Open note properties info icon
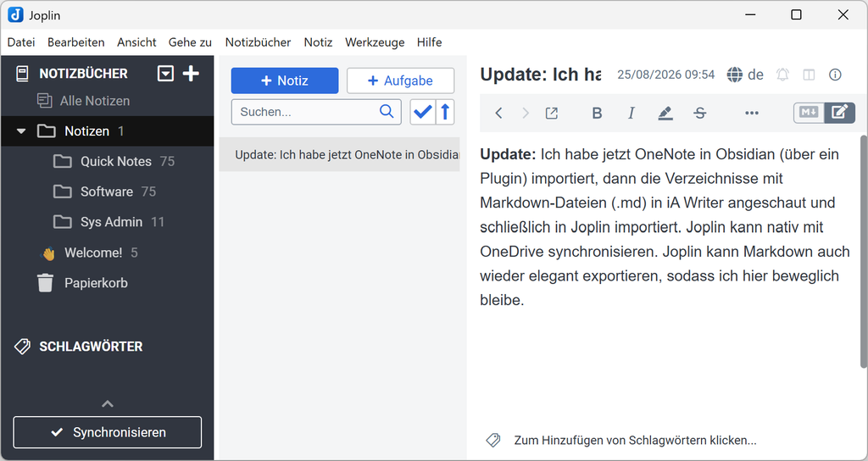Image resolution: width=868 pixels, height=461 pixels. (835, 75)
